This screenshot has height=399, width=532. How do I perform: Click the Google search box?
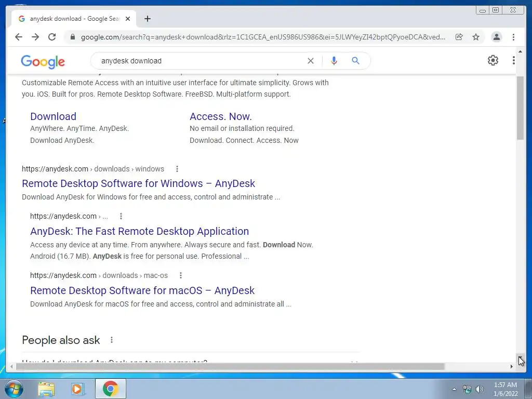[x=200, y=61]
